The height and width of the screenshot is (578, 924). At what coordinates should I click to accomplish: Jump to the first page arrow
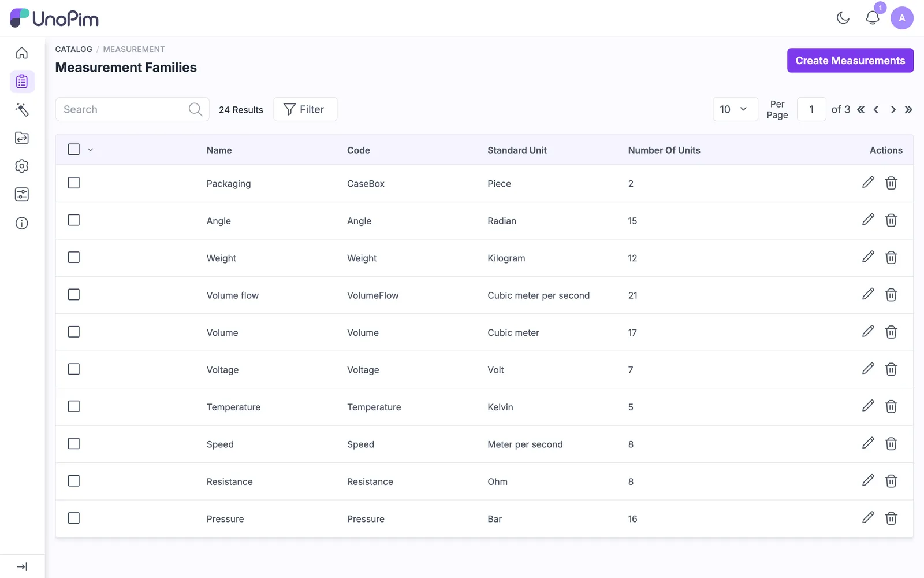pos(861,109)
